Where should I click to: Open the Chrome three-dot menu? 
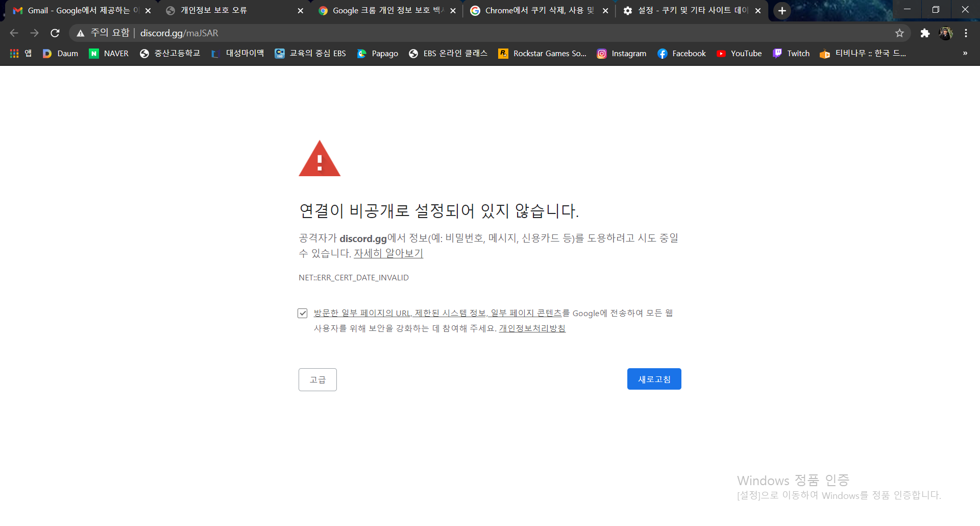(966, 33)
